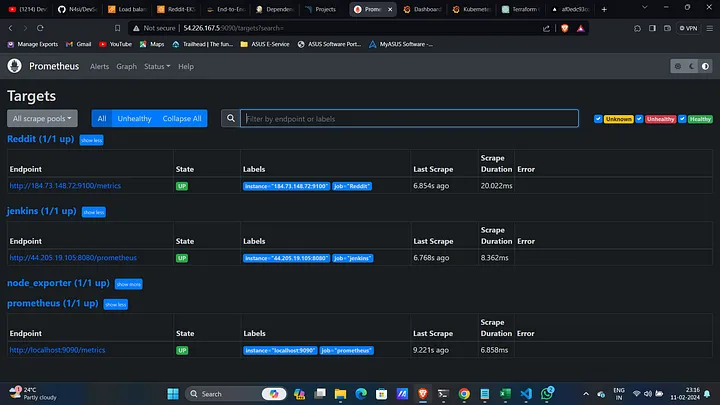Screen dimensions: 720x405
Task: Reload the page with the refresh icon
Action: click(x=40, y=28)
